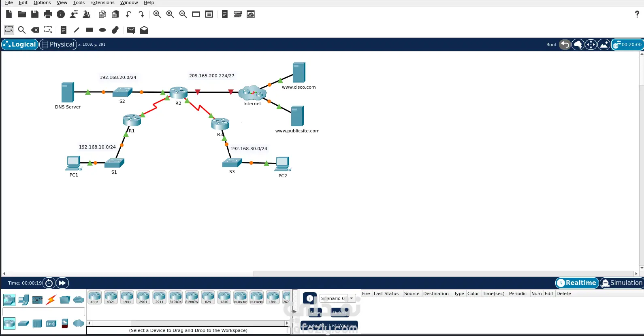Zoom out of the workspace
Viewport: 644px width, 336px height.
coord(183,15)
